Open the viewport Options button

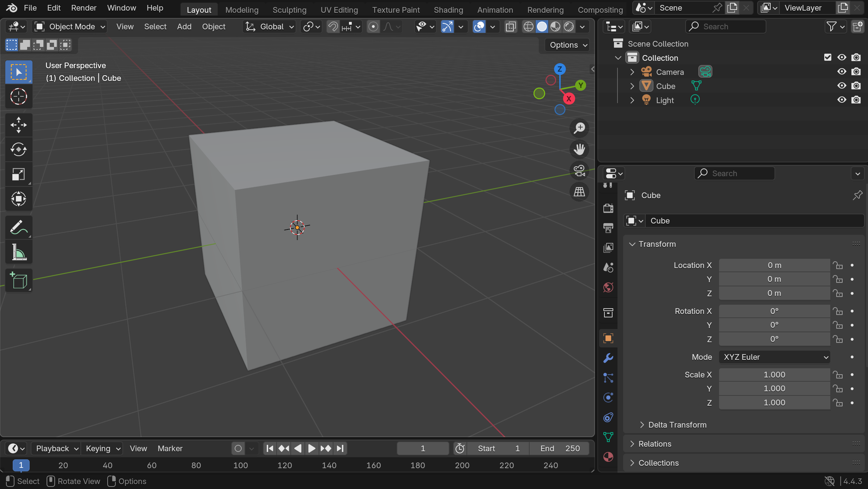567,45
